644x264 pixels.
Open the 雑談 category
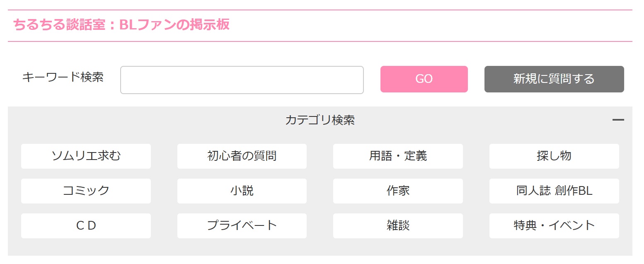398,226
